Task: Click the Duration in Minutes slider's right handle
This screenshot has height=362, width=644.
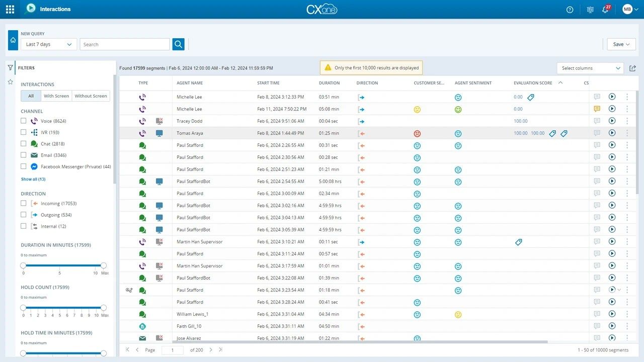Action: (104, 265)
